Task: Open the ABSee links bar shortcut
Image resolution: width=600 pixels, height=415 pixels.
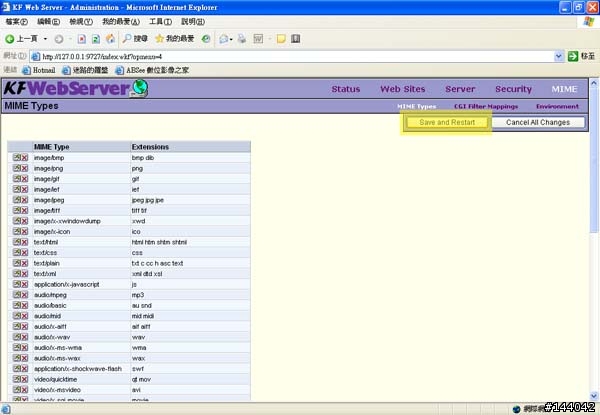Action: [152, 70]
